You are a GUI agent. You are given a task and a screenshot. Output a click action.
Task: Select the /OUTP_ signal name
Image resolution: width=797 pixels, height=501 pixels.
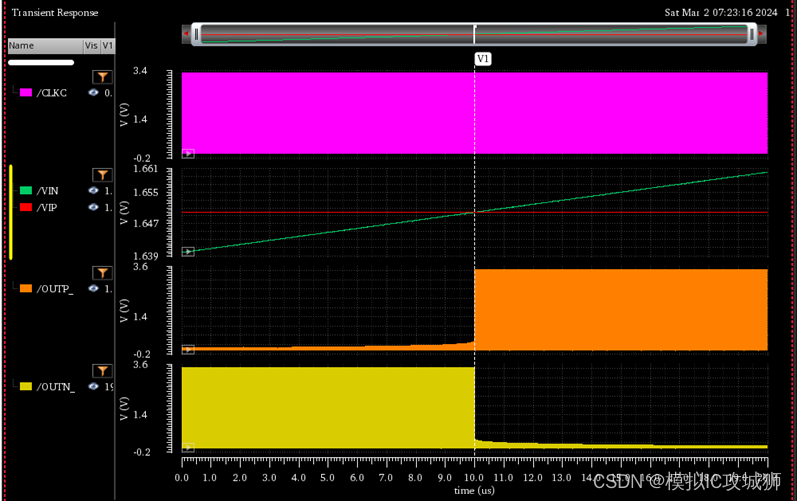pyautogui.click(x=55, y=289)
